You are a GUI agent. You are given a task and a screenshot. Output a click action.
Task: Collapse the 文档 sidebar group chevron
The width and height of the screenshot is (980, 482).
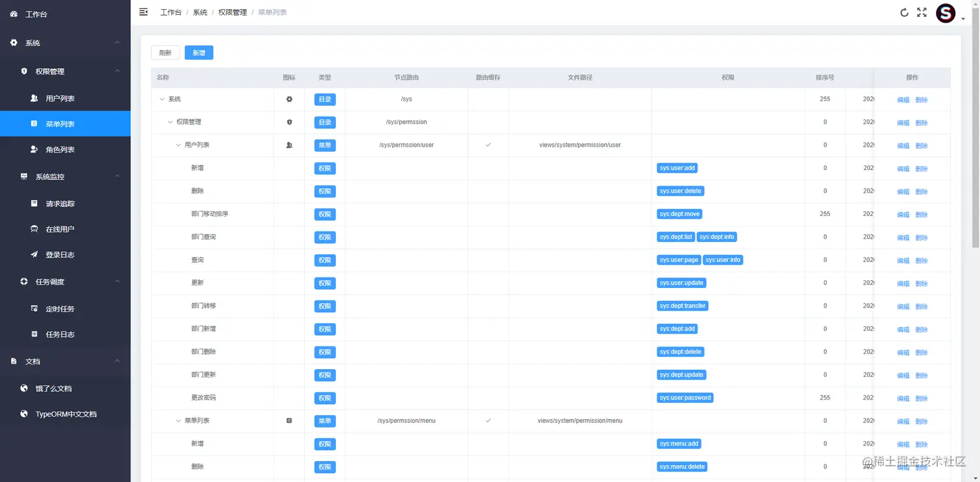click(117, 361)
